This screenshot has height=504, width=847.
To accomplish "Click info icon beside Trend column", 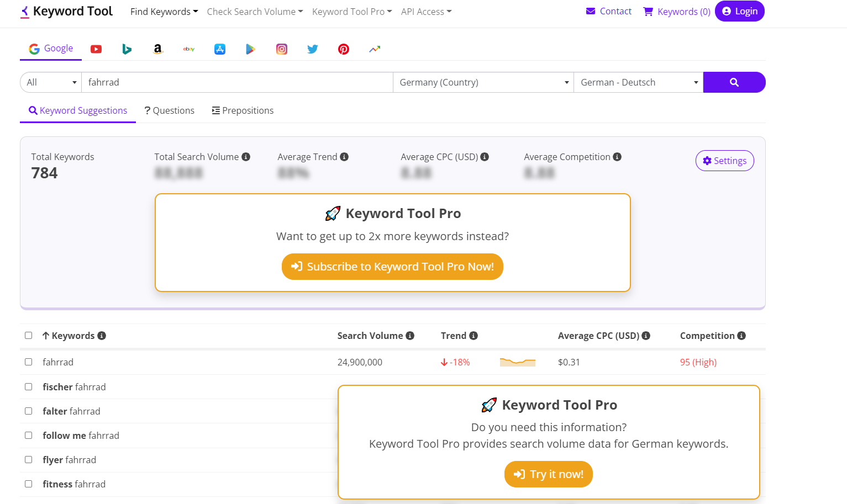I will pos(474,336).
